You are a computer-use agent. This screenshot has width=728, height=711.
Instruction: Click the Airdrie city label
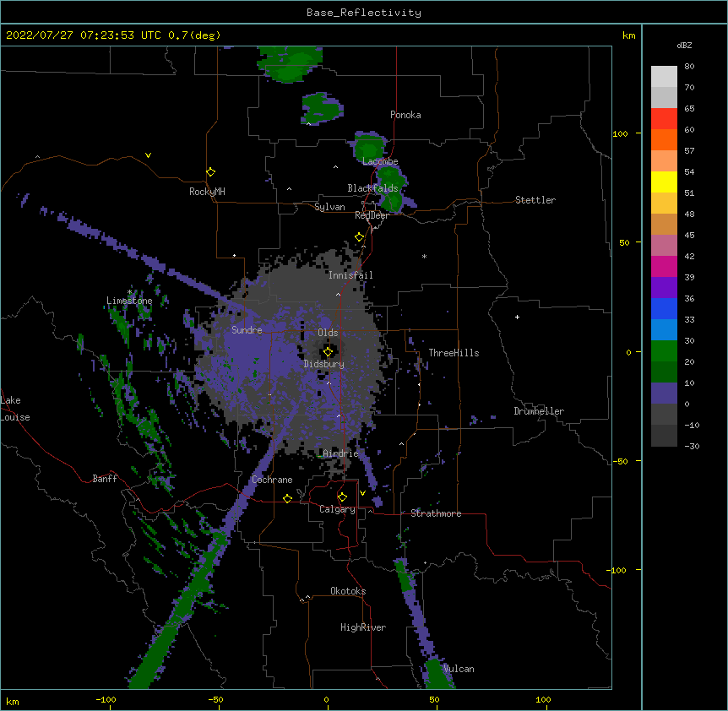pyautogui.click(x=341, y=453)
